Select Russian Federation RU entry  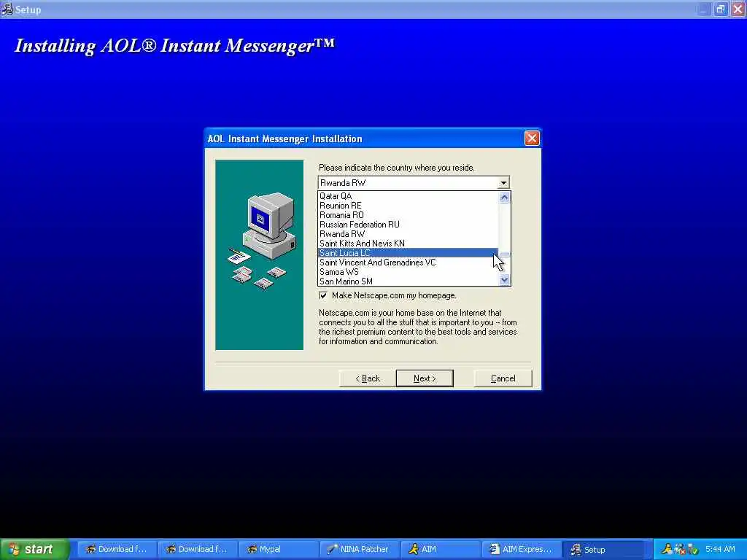click(x=408, y=225)
